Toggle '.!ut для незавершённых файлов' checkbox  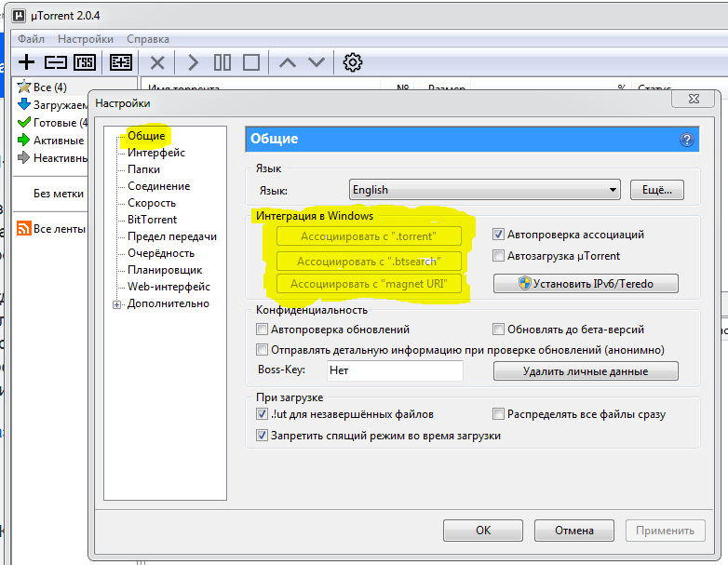tap(262, 413)
